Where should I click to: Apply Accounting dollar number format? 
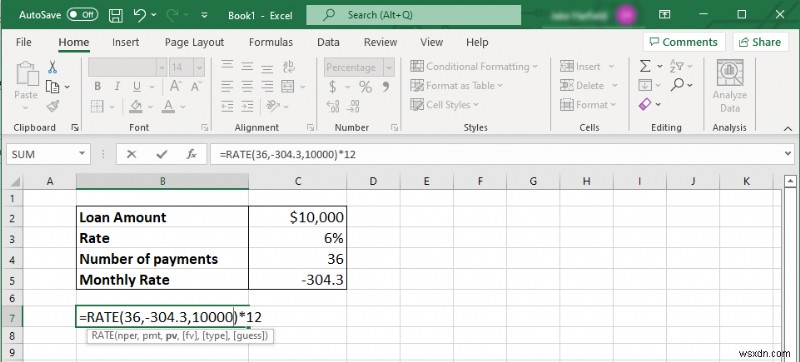(333, 86)
